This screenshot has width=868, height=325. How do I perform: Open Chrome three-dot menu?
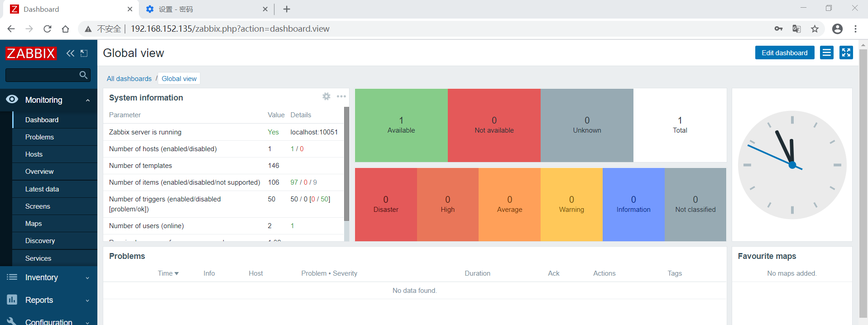[x=855, y=29]
